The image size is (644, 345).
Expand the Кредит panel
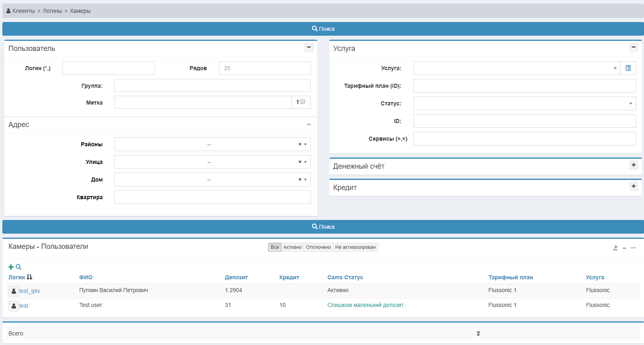point(634,186)
